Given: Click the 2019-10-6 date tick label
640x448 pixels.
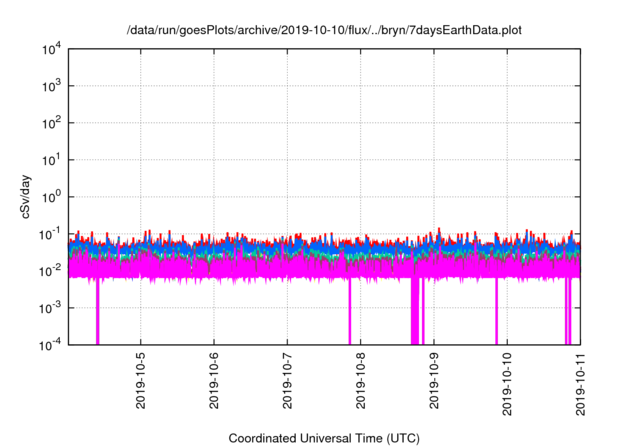Looking at the screenshot, I should (x=214, y=381).
